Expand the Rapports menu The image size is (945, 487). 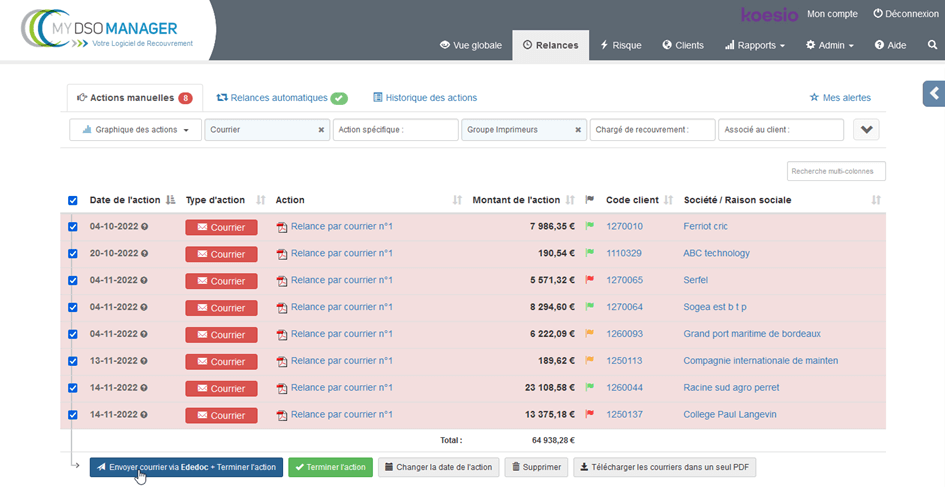(754, 45)
